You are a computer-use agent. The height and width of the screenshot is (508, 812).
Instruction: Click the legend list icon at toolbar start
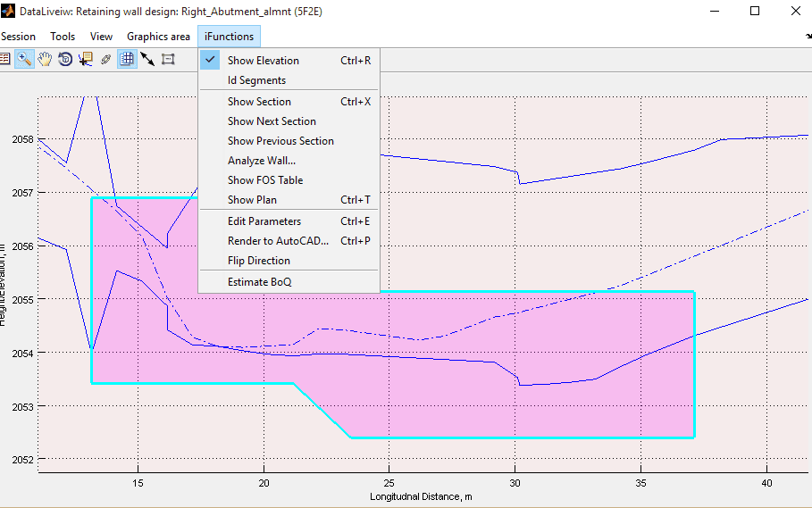4,59
